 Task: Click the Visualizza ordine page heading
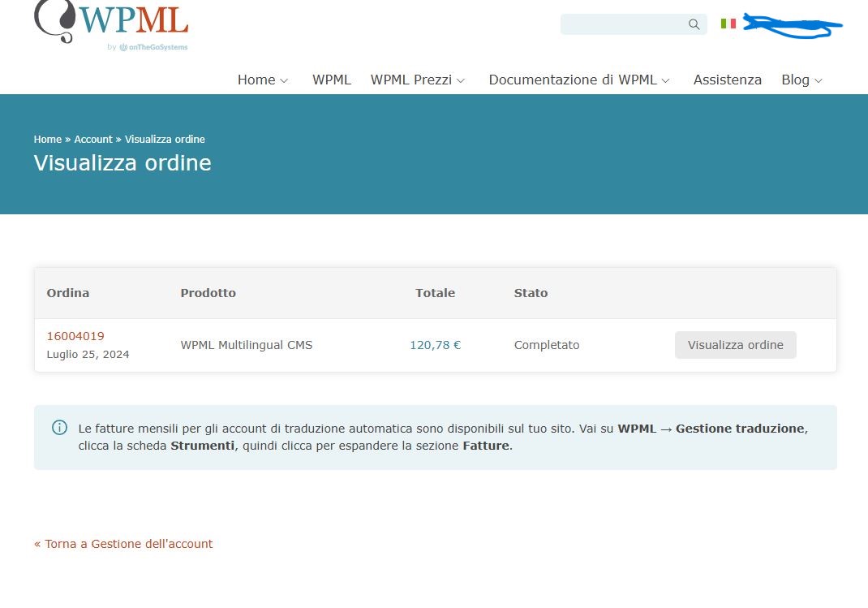point(122,163)
